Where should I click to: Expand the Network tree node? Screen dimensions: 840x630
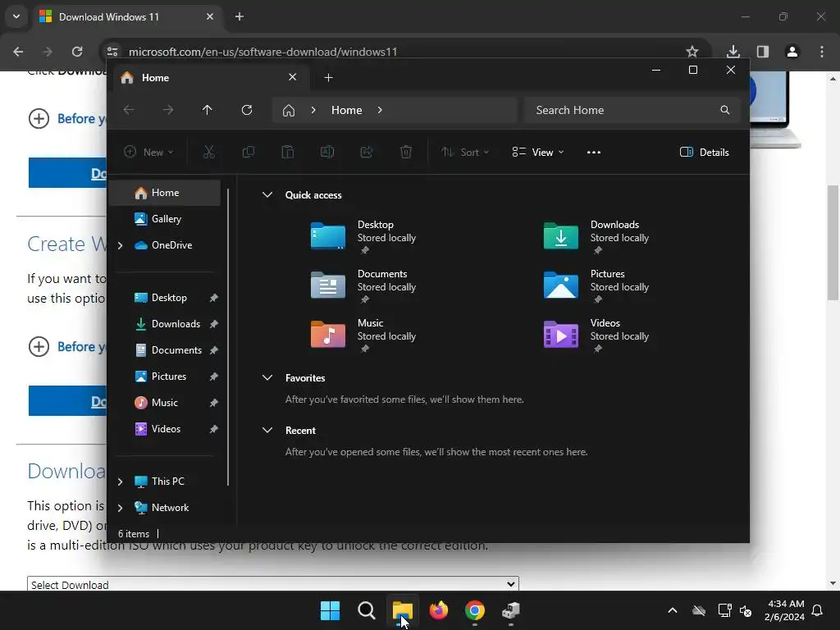120,508
